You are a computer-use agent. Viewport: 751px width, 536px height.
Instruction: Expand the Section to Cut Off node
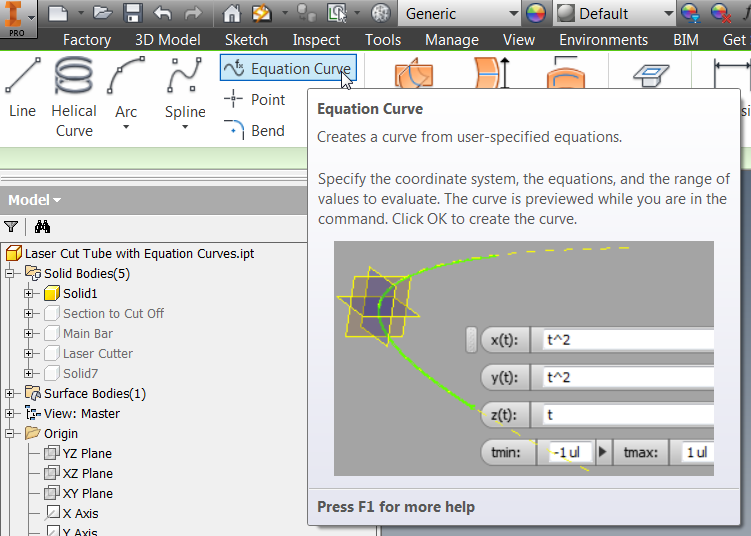[x=29, y=313]
